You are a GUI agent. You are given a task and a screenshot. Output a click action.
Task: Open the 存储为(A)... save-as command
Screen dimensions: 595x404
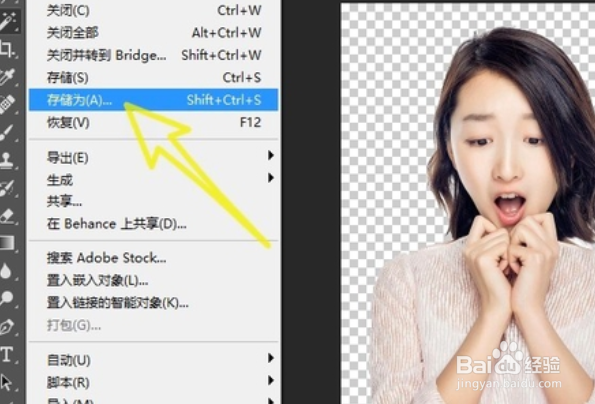pos(154,100)
